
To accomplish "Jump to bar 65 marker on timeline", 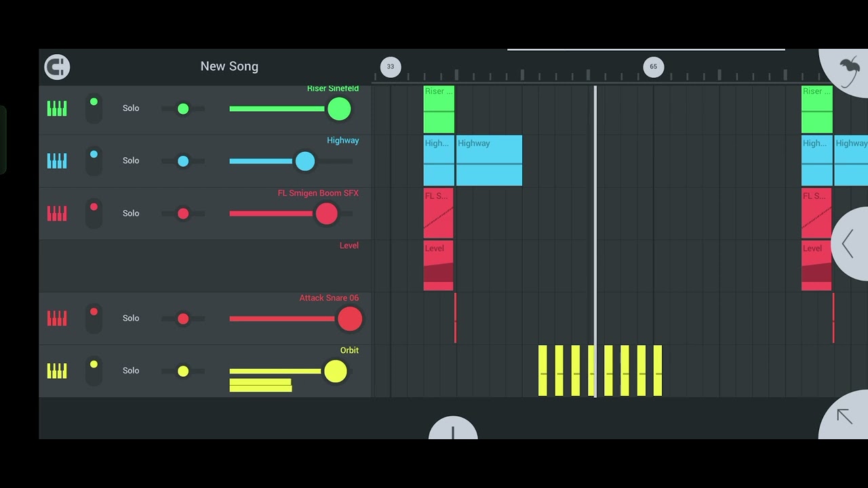I will pos(653,66).
